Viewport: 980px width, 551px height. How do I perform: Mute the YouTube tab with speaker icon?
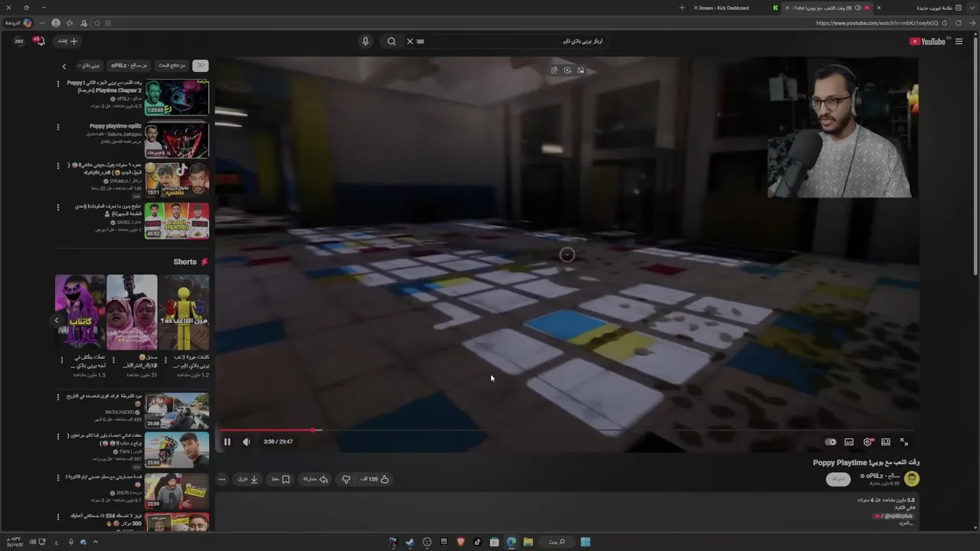click(857, 8)
